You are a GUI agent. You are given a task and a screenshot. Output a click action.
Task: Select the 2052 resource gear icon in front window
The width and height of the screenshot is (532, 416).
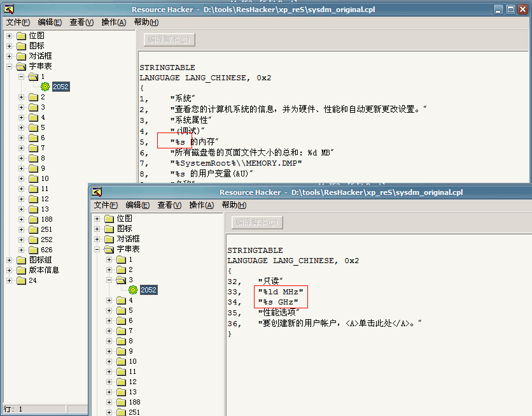tap(133, 290)
